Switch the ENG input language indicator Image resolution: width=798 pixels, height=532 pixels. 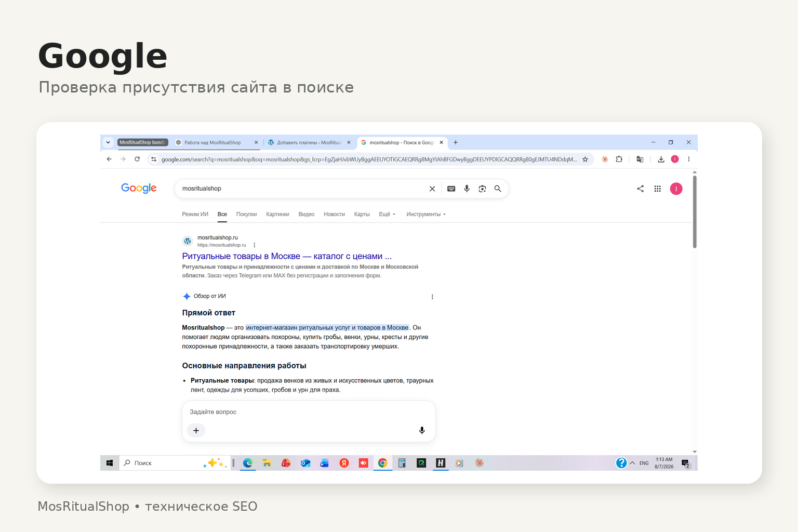pyautogui.click(x=644, y=463)
